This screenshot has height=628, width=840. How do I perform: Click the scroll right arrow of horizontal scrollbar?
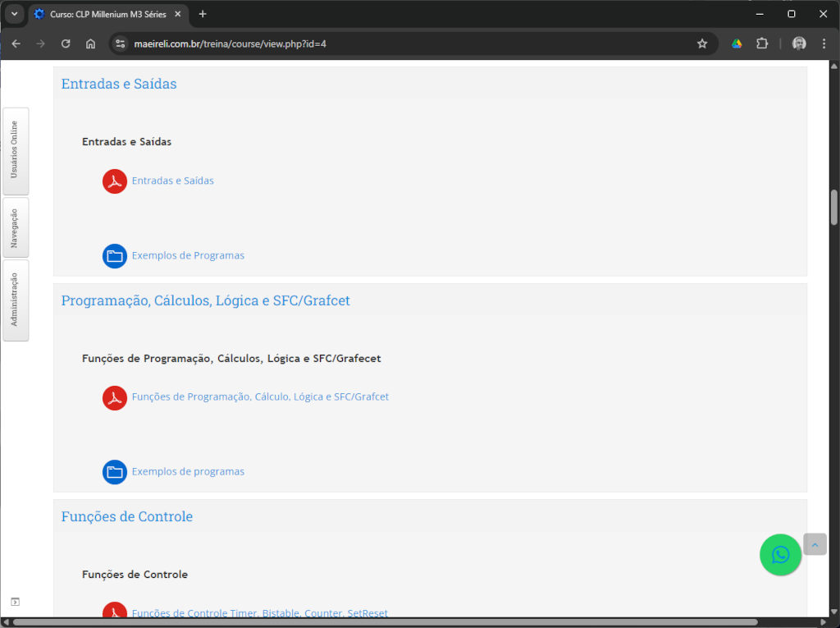coord(824,622)
